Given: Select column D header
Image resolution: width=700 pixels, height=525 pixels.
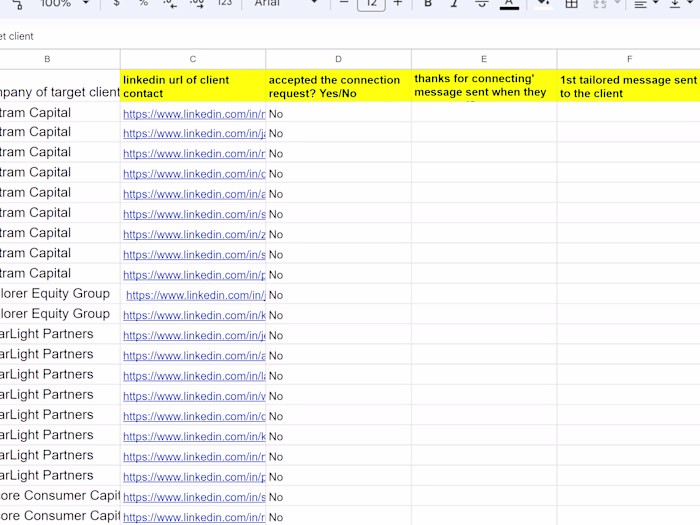Looking at the screenshot, I should pos(338,59).
